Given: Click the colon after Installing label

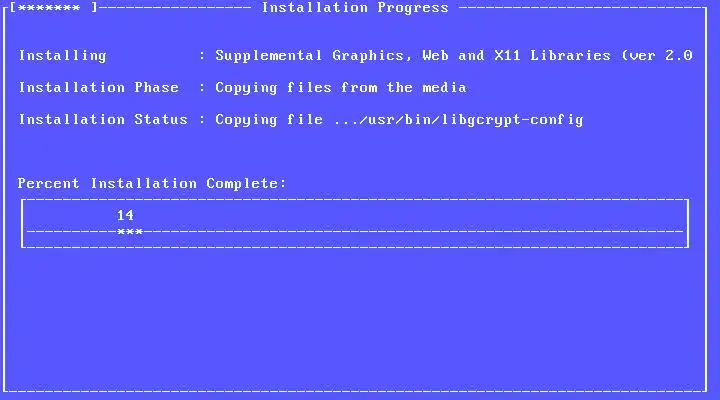Looking at the screenshot, I should 202,56.
